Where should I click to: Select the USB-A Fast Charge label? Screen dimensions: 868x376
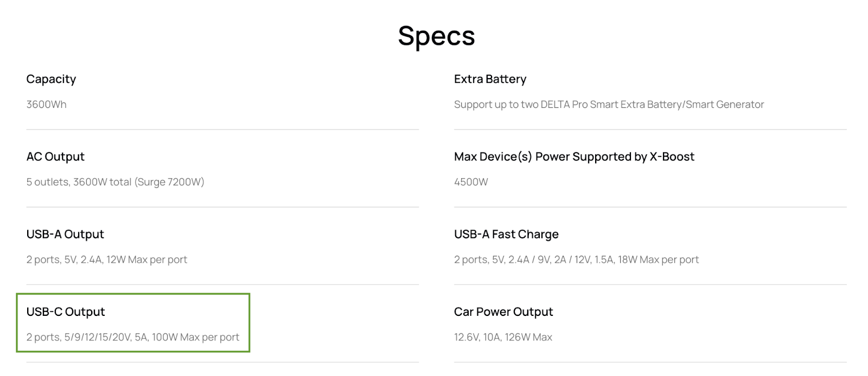pyautogui.click(x=506, y=234)
